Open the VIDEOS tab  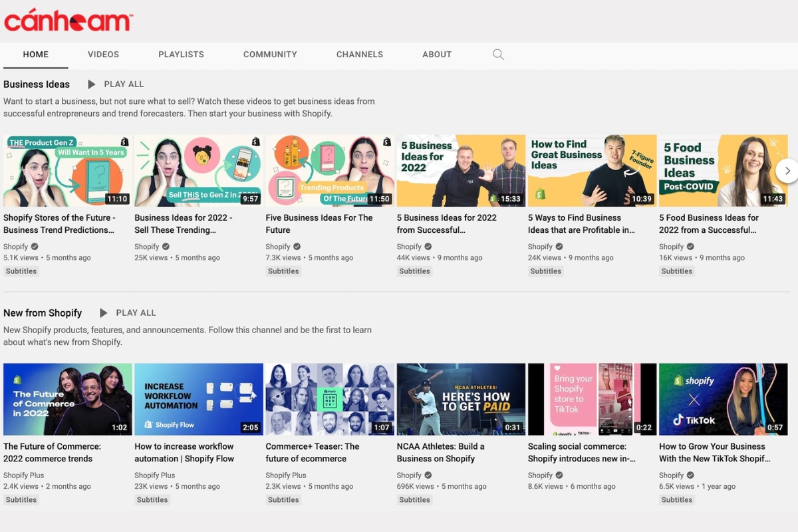104,55
